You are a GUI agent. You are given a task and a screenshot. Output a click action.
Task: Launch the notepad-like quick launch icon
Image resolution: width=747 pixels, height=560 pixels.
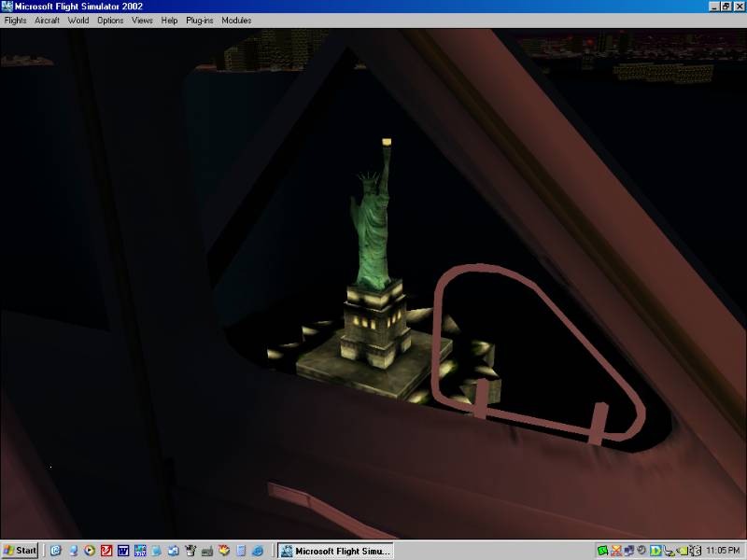(241, 551)
